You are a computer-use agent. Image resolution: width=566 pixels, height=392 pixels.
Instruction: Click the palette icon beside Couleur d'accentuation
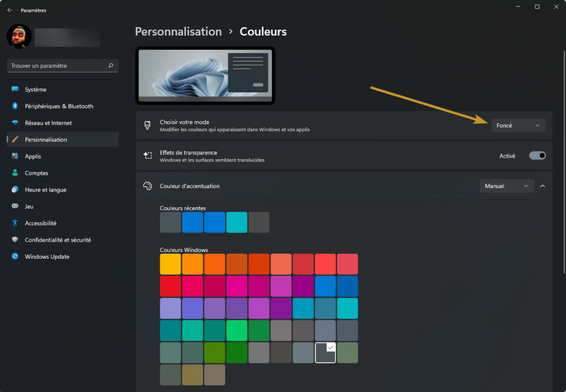click(x=147, y=186)
